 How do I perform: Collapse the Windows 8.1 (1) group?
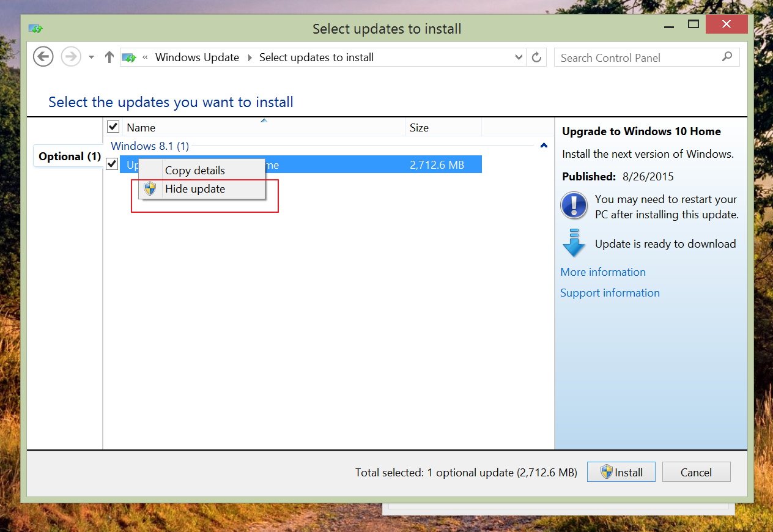[544, 146]
